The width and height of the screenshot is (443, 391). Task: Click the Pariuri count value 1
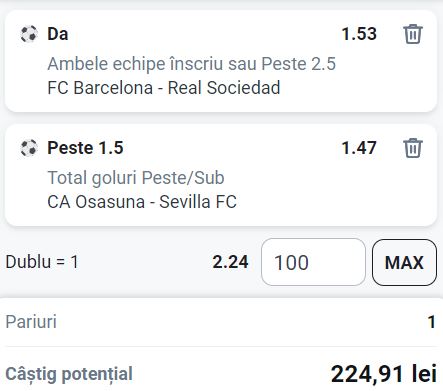point(432,322)
